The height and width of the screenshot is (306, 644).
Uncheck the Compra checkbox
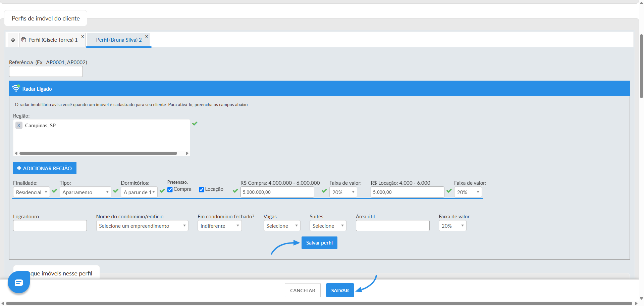click(170, 189)
